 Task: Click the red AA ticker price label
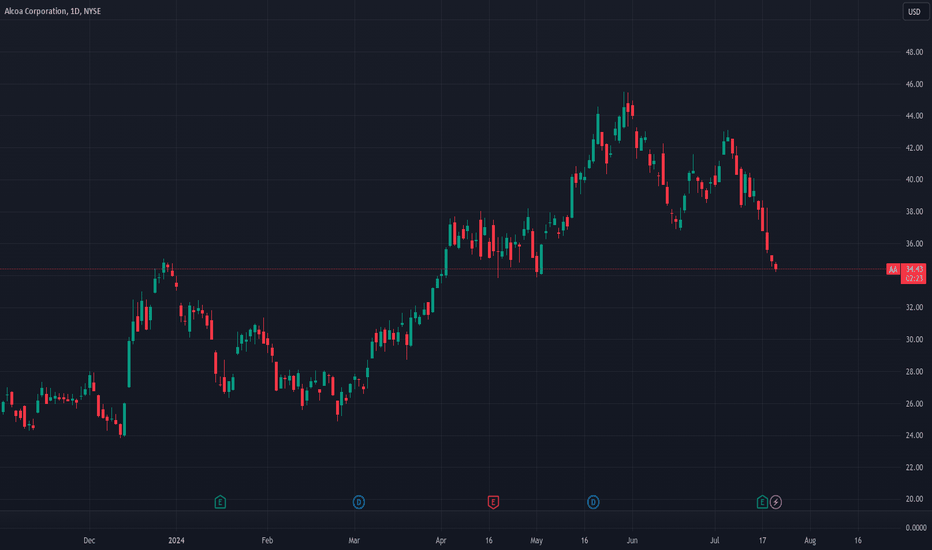pyautogui.click(x=893, y=269)
